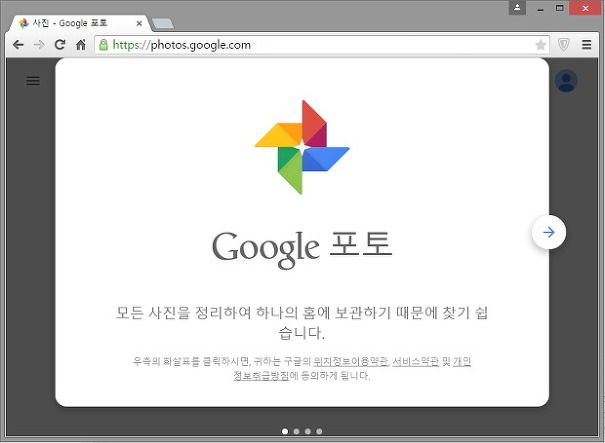Jump to the second intro page dot
Screen dimensions: 605x443
[x=296, y=431]
